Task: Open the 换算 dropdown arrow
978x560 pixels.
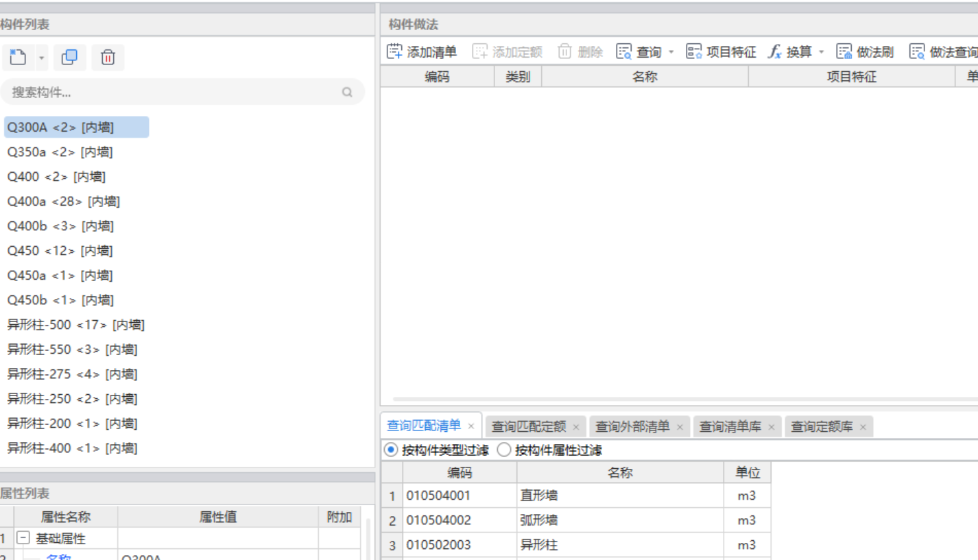Action: point(822,52)
